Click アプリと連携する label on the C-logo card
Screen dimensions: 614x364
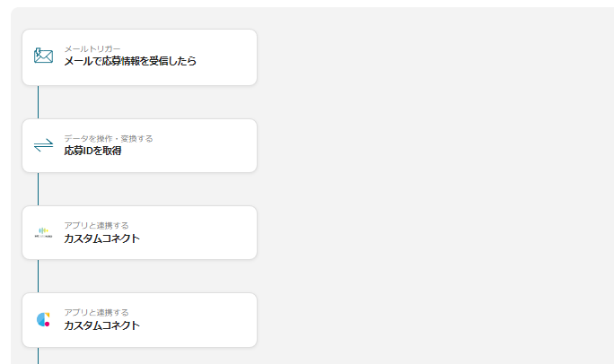coord(96,312)
